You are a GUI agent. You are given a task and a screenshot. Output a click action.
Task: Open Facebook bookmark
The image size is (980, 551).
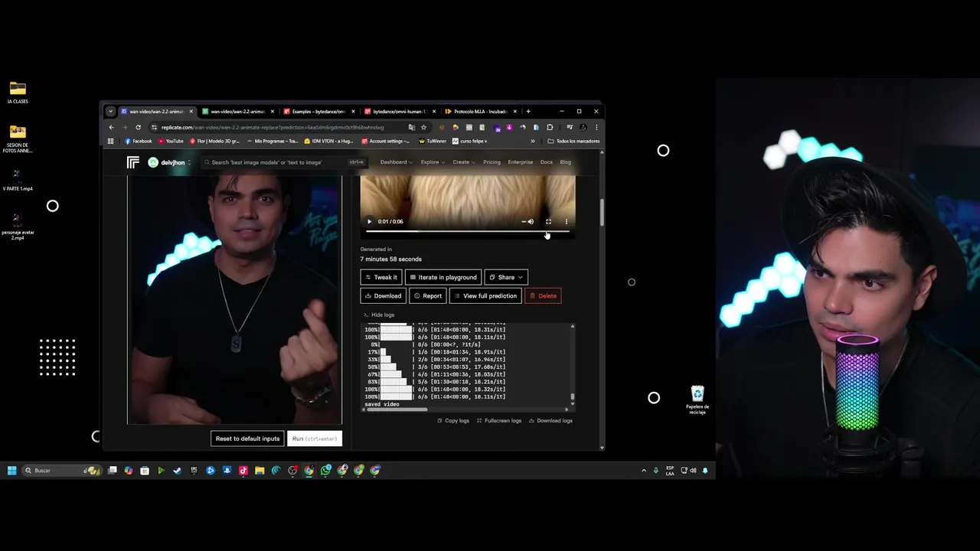click(139, 141)
